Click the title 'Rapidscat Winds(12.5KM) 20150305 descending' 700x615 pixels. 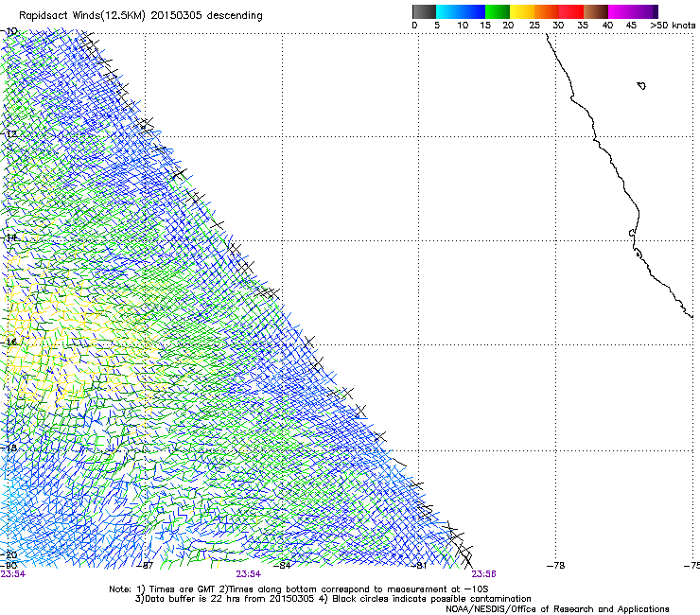(141, 16)
